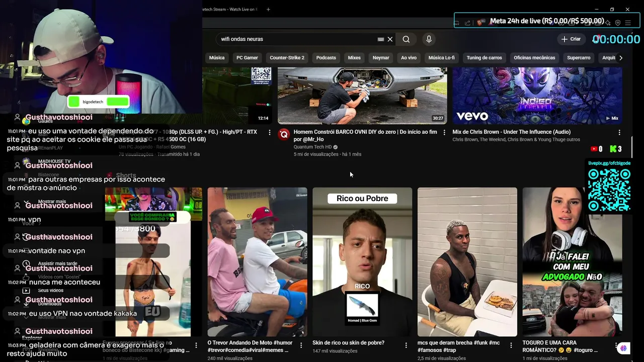The image size is (644, 362).
Task: Select the Oficinas mecânicas chip
Action: click(534, 58)
